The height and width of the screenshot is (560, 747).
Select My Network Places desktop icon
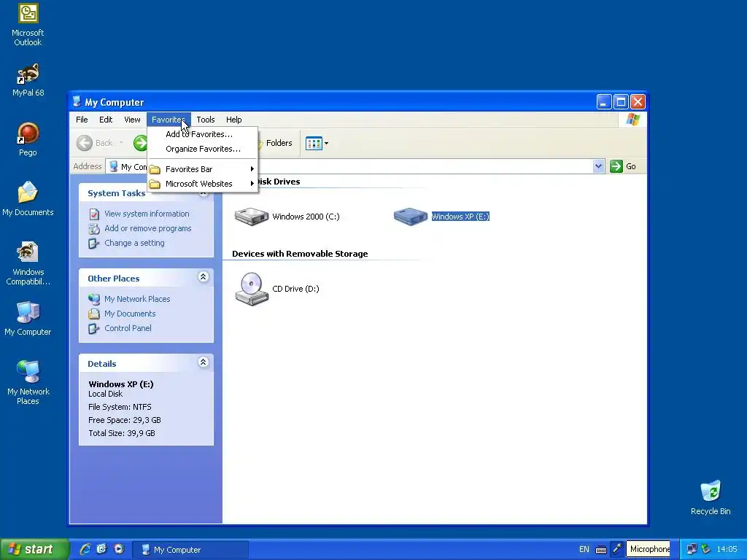(x=28, y=382)
